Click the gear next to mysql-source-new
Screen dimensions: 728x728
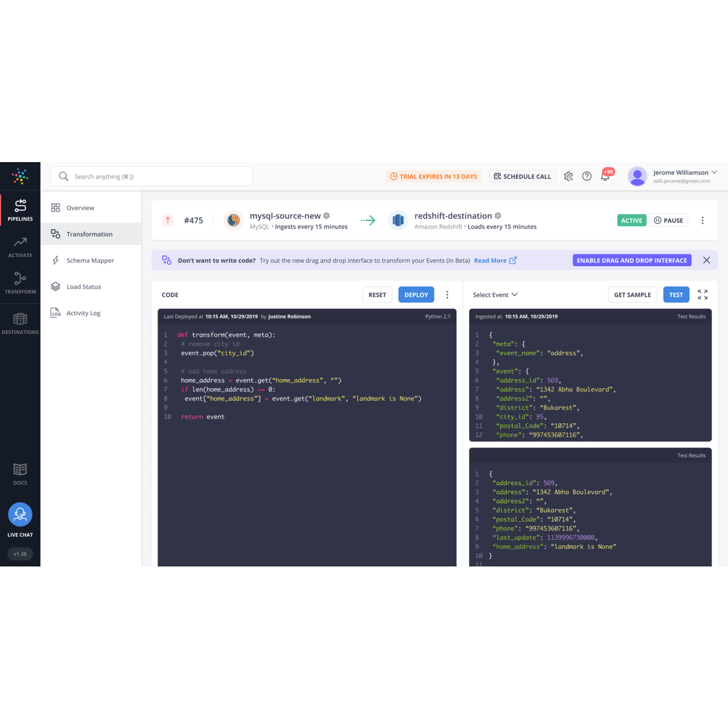point(326,216)
